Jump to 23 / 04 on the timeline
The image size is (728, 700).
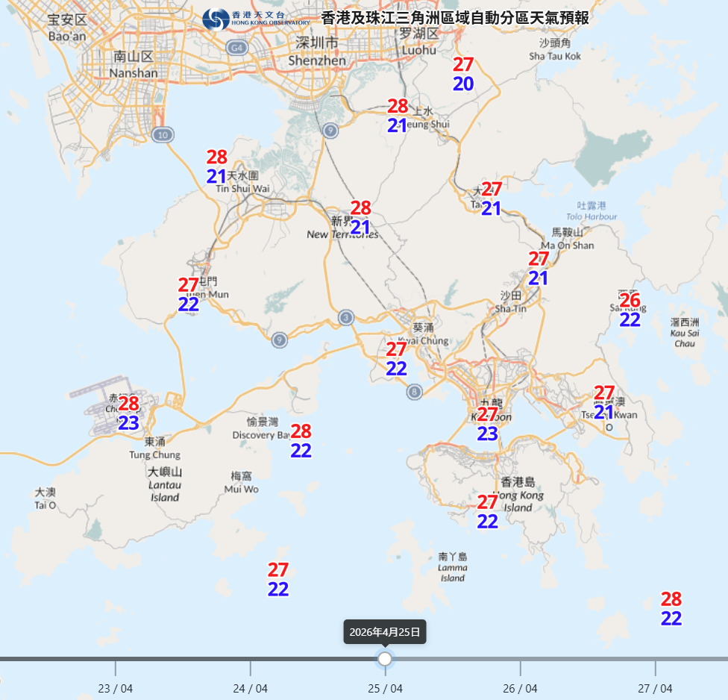click(115, 688)
